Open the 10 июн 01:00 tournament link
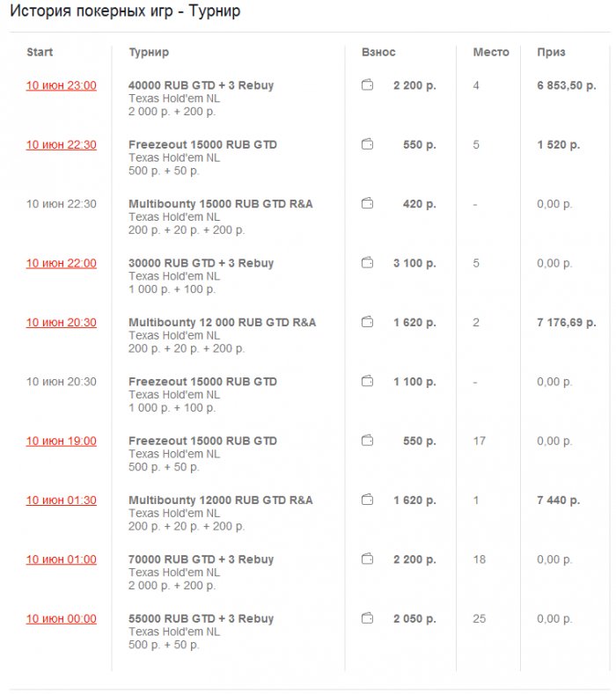The width and height of the screenshot is (616, 694). pyautogui.click(x=62, y=559)
